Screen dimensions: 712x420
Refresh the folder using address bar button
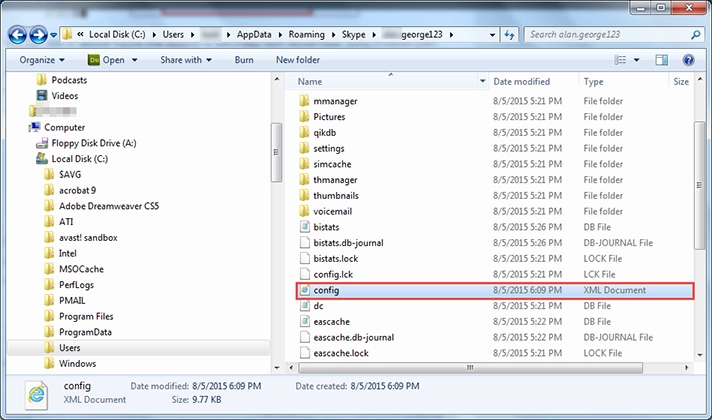pyautogui.click(x=509, y=35)
